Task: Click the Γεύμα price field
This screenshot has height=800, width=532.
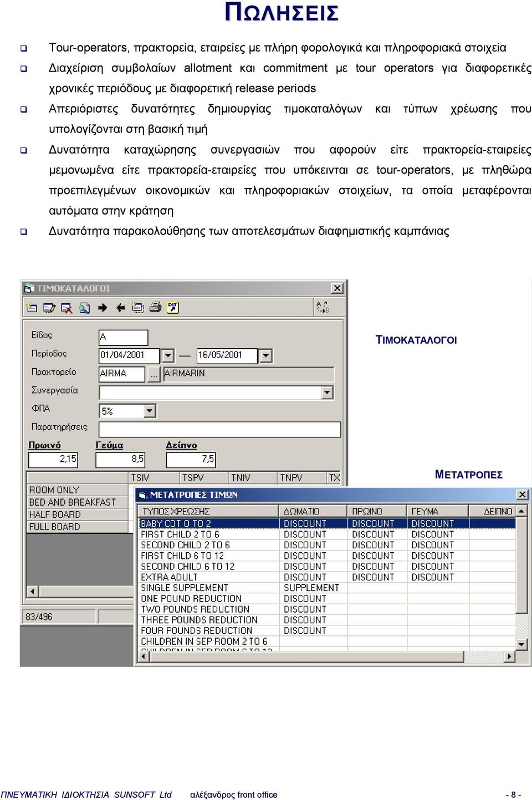Action: (121, 459)
